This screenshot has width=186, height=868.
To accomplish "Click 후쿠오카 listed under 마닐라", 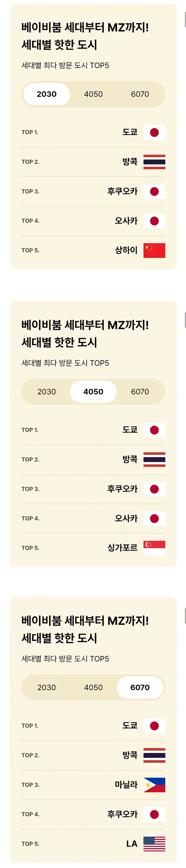I will (x=122, y=814).
